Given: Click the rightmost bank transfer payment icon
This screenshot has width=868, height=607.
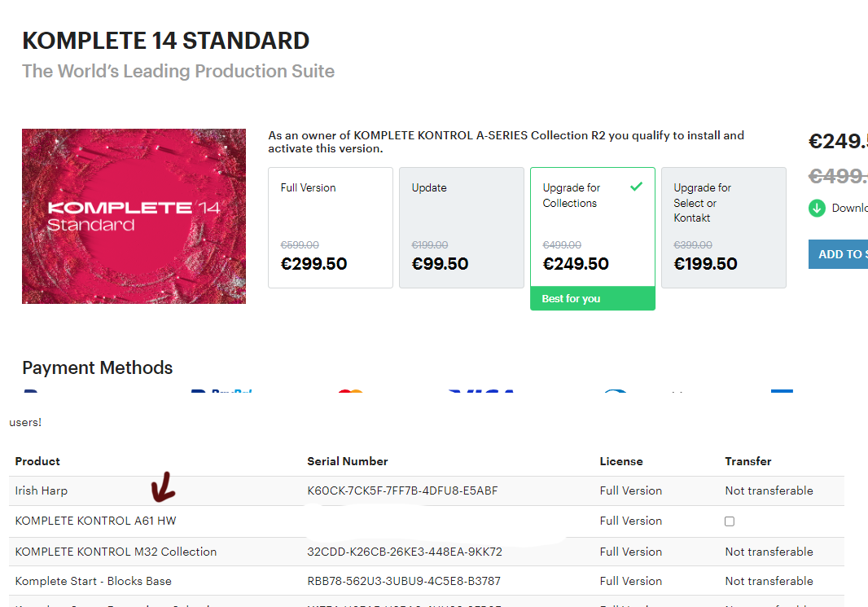Looking at the screenshot, I should pyautogui.click(x=781, y=393).
